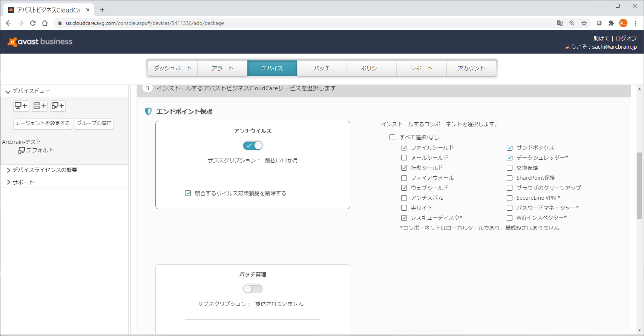644x336 pixels.
Task: Check the Wifiインスペクター checkbox
Action: [510, 218]
